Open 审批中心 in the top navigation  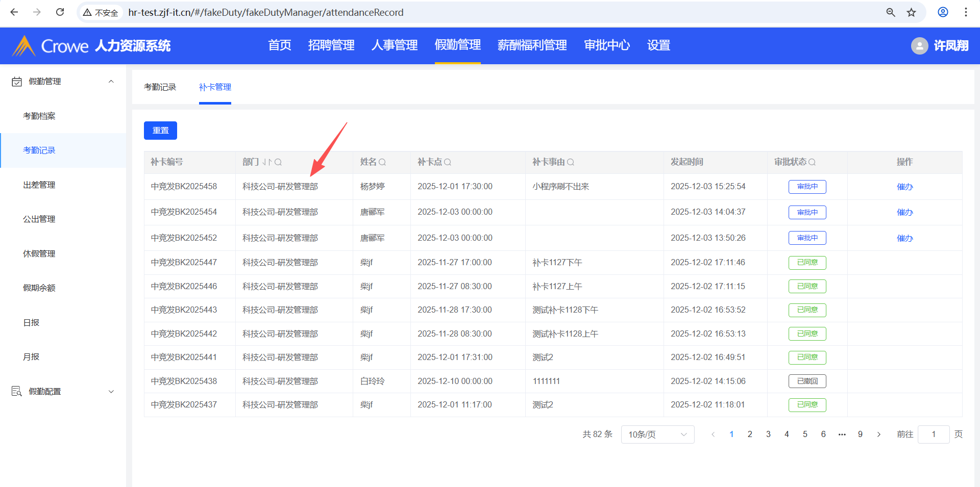pyautogui.click(x=607, y=45)
